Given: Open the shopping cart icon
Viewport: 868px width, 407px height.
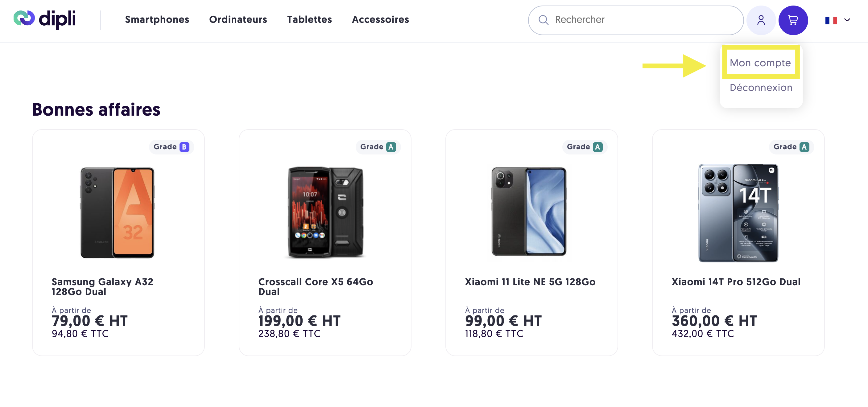Looking at the screenshot, I should [793, 20].
